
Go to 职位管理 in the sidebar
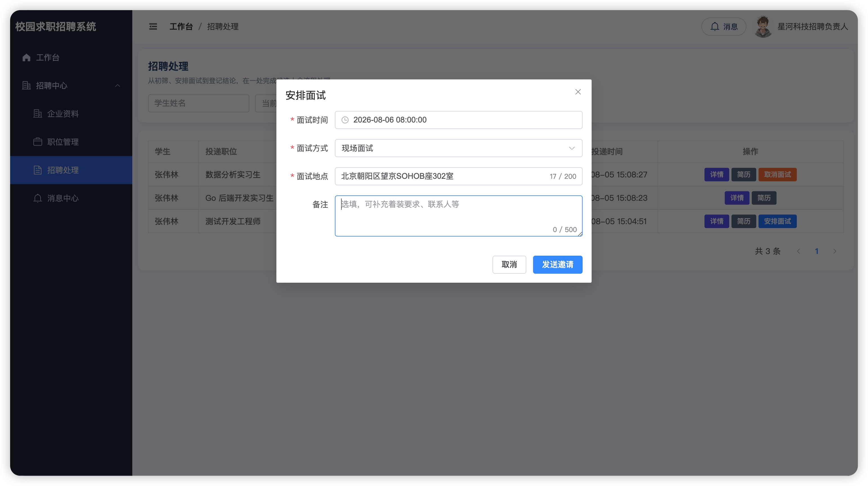(x=71, y=142)
